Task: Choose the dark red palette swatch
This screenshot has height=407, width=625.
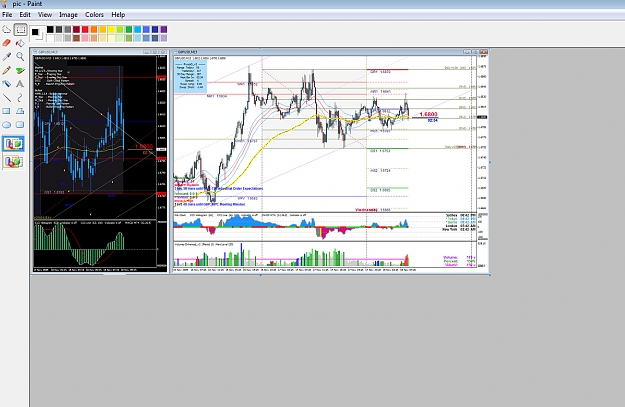Action: [77, 29]
